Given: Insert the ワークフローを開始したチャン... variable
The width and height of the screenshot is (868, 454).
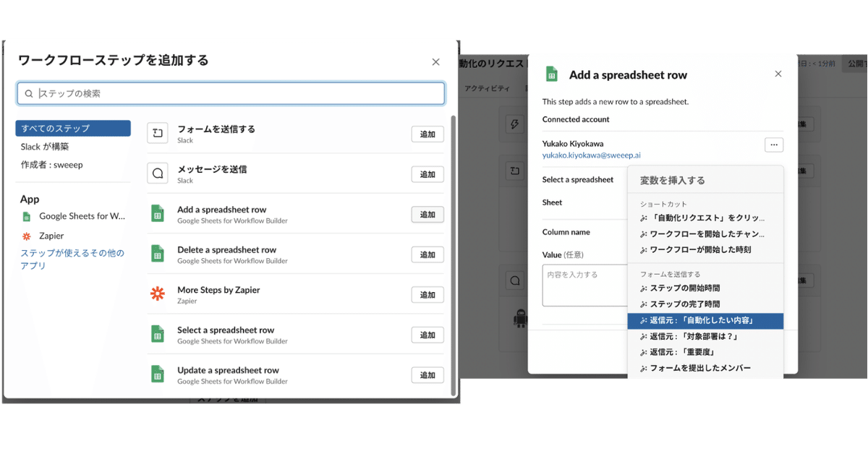Looking at the screenshot, I should coord(705,234).
